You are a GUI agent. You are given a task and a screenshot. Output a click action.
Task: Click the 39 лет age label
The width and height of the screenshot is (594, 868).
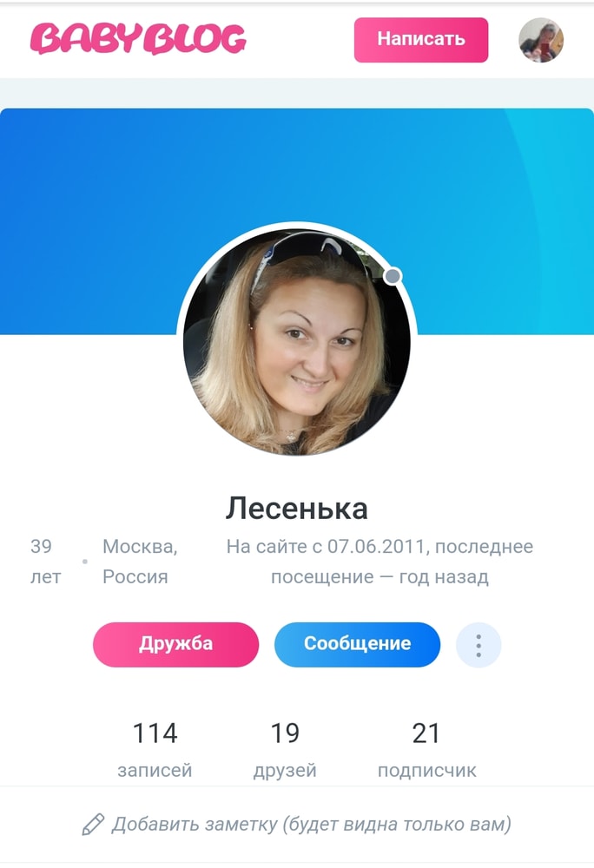(45, 562)
